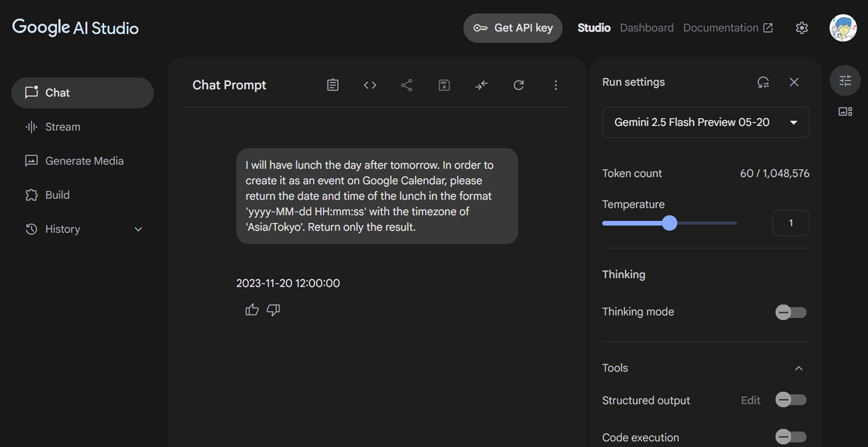The image size is (868, 447).
Task: Enable the Code execution toggle
Action: pos(791,437)
